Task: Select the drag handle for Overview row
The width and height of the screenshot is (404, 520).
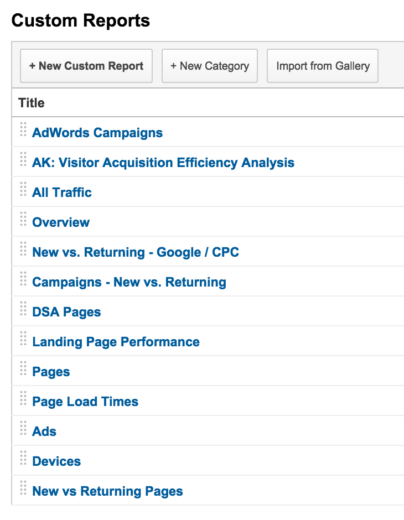Action: click(23, 219)
